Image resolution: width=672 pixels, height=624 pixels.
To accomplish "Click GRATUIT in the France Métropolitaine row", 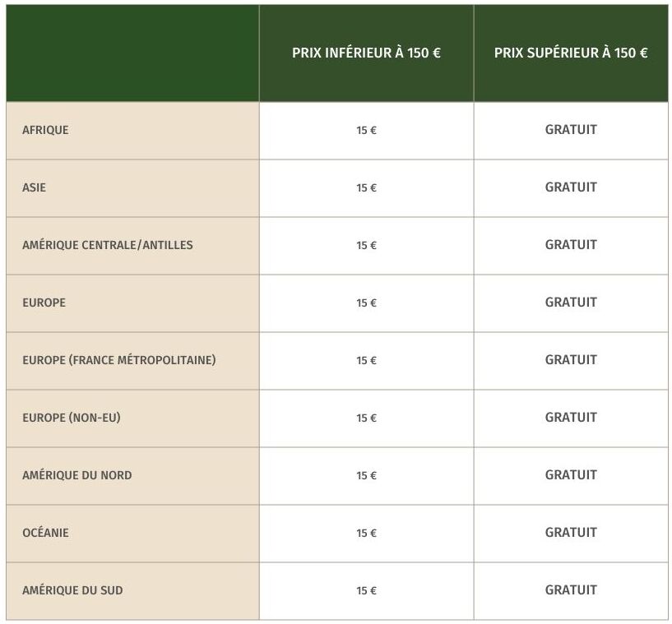I will tap(571, 360).
